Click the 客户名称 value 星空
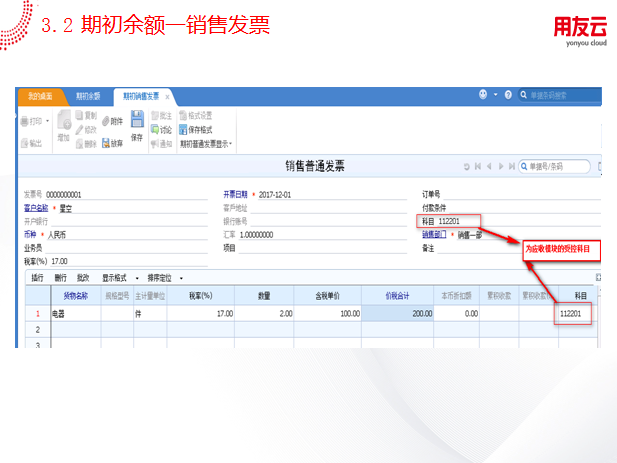This screenshot has width=617, height=463. [65, 208]
